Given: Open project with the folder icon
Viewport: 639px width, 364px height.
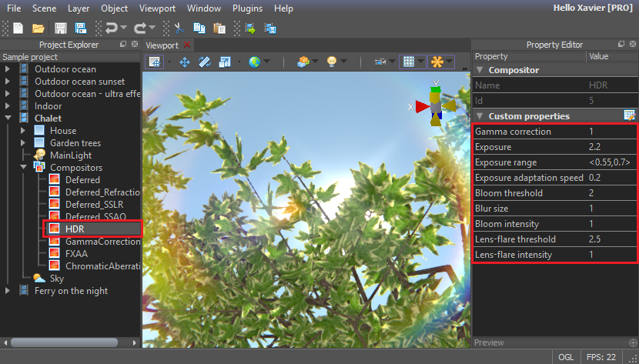Looking at the screenshot, I should 38,28.
